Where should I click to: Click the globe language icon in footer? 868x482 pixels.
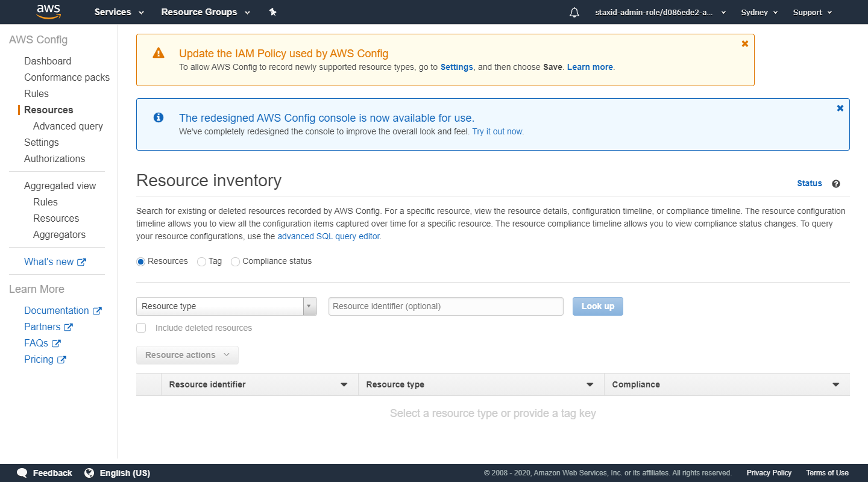click(x=89, y=473)
